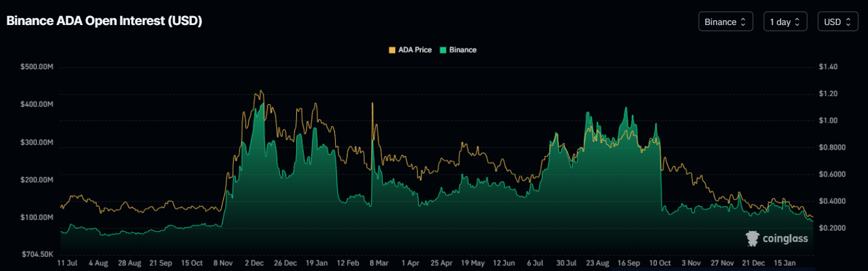Screen dimensions: 868x271
Task: Click the yellow ADA Price legend square
Action: [392, 50]
